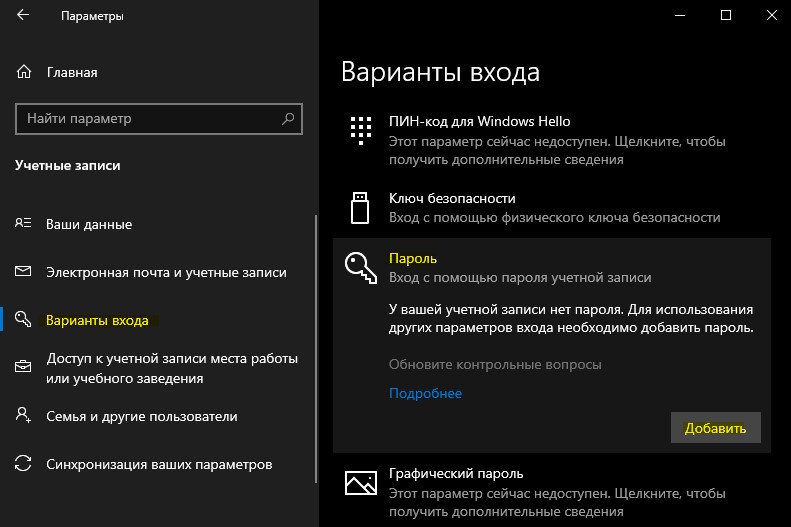This screenshot has width=791, height=527.
Task: Click the Семья и другие пользователи icon
Action: pos(23,416)
